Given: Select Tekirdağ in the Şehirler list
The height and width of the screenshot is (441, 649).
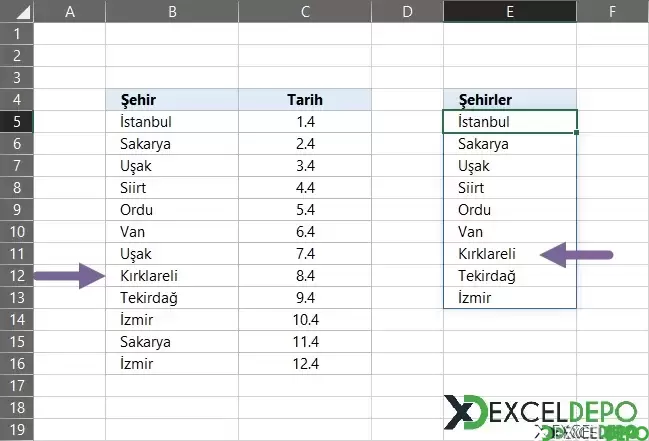Looking at the screenshot, I should click(x=509, y=277).
